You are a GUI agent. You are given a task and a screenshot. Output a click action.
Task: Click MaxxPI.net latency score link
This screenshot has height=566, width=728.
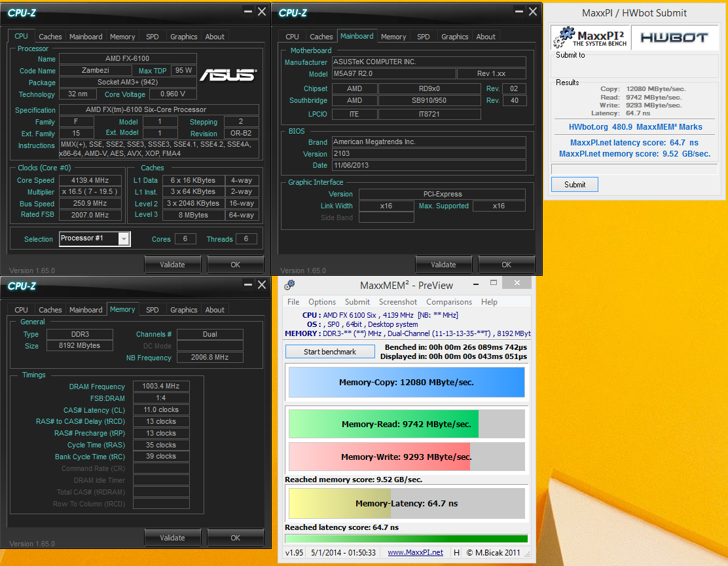pyautogui.click(x=634, y=143)
